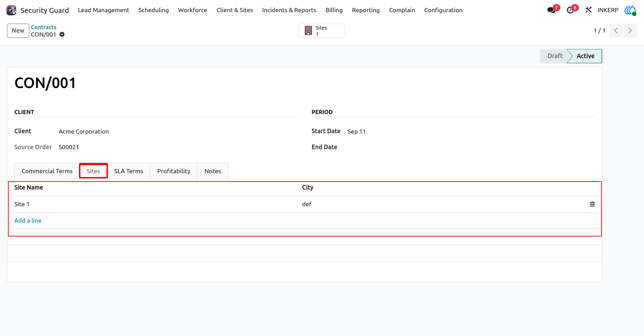Click the Security Guard app logo icon
The image size is (644, 336).
[11, 10]
